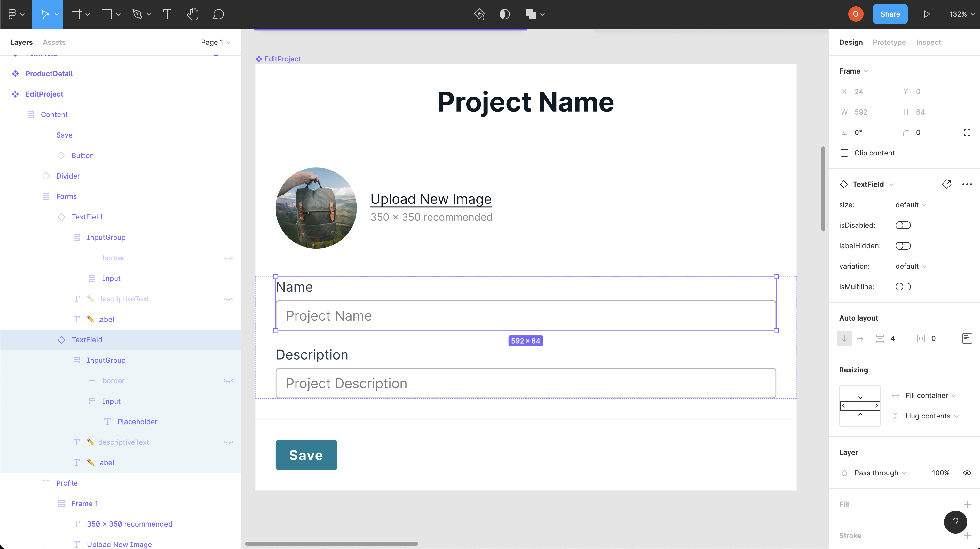The image size is (980, 549).
Task: Enable the isDisabled toggle
Action: (903, 225)
